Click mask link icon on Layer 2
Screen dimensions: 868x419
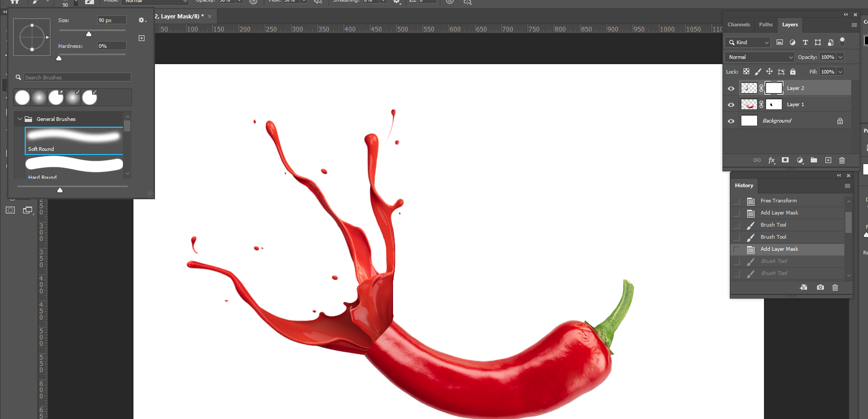click(x=761, y=88)
